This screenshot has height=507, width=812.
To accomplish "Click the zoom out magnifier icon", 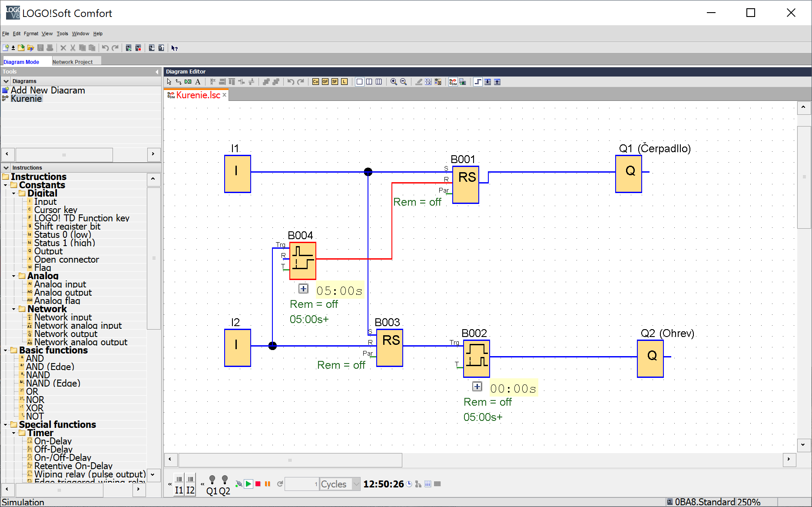I will pyautogui.click(x=403, y=82).
